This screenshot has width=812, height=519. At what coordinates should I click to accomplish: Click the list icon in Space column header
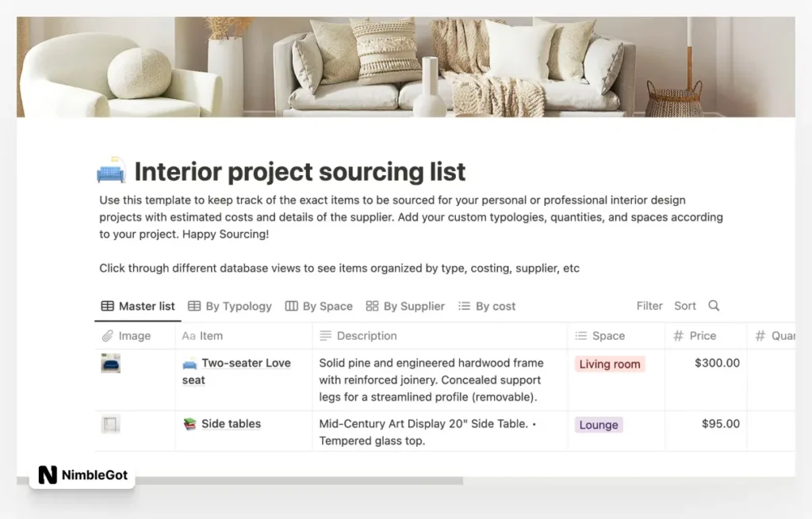(x=580, y=336)
